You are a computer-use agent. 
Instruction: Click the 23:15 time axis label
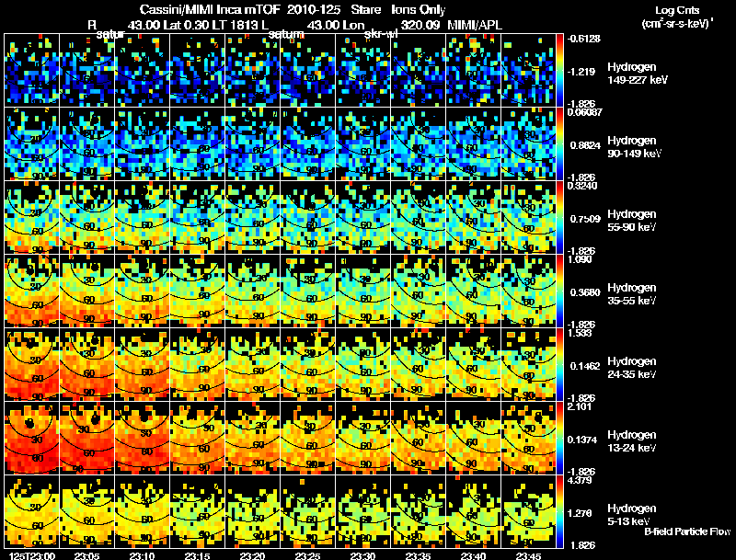pyautogui.click(x=198, y=555)
